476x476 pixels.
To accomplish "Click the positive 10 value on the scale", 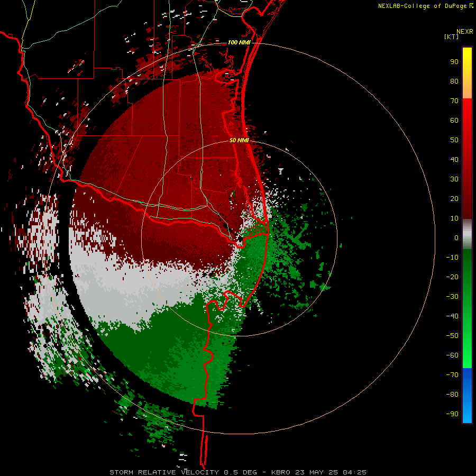I will [x=454, y=218].
